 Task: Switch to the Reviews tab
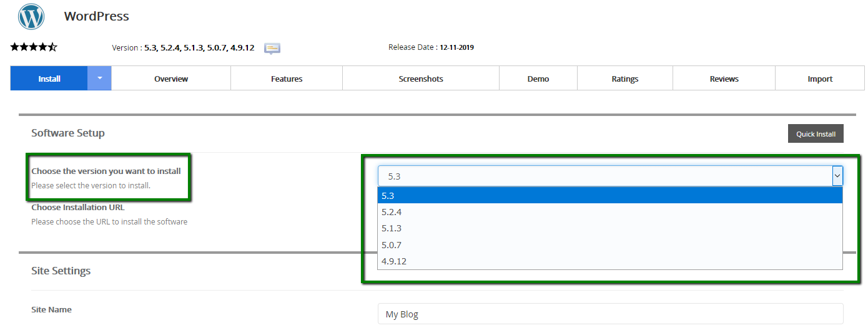tap(724, 79)
